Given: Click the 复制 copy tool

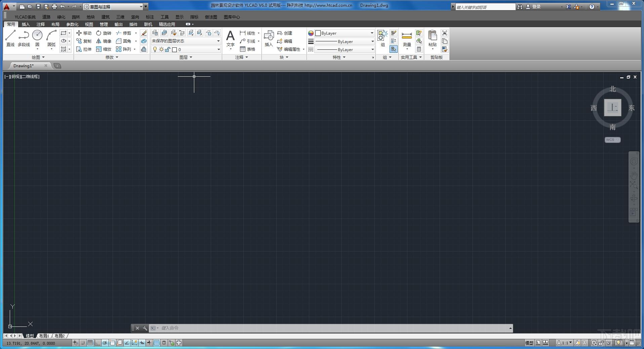Looking at the screenshot, I should point(84,41).
